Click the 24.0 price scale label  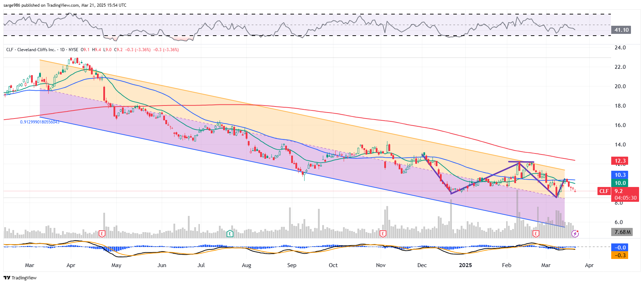(x=620, y=48)
